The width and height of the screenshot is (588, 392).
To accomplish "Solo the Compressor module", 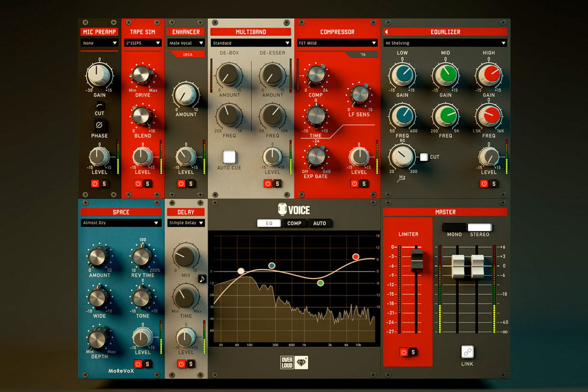I will pyautogui.click(x=364, y=183).
